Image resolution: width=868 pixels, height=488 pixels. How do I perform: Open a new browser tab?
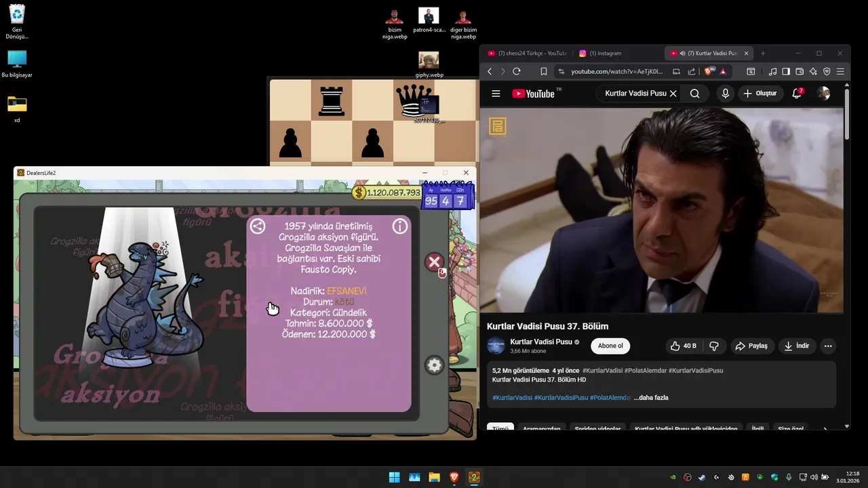(763, 53)
